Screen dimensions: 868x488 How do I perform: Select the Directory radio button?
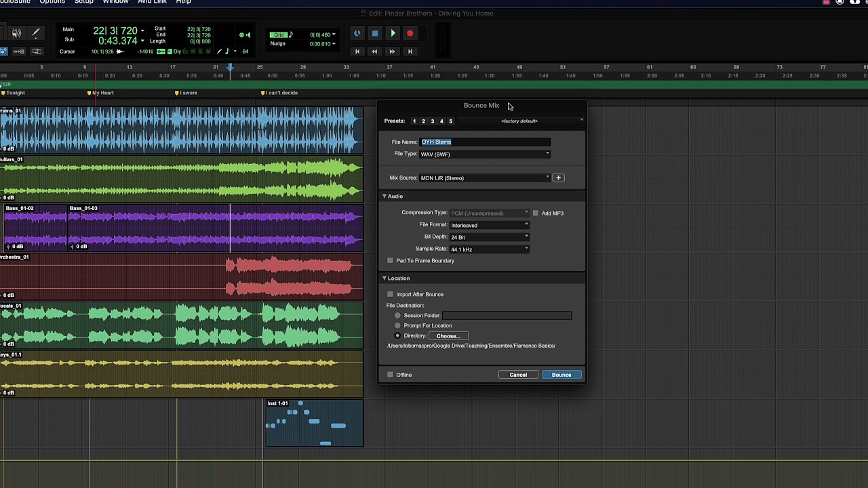[x=397, y=336]
